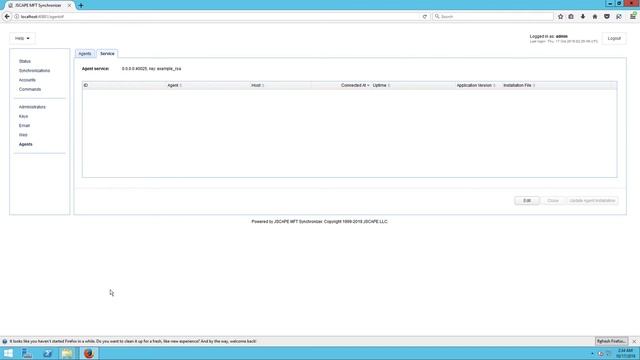Open Administrators in the sidebar
Screen dimensions: 640x360
pos(32,107)
